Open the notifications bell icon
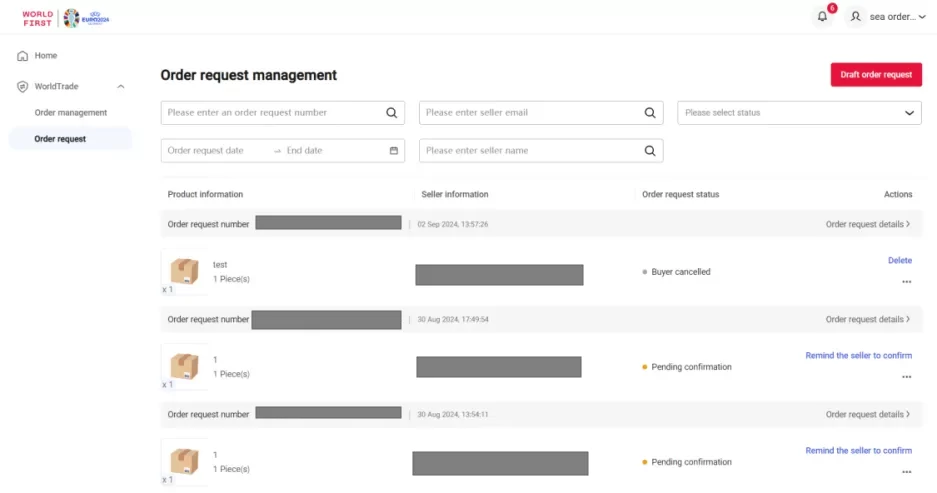Screen dimensions: 937x493 pyautogui.click(x=822, y=17)
